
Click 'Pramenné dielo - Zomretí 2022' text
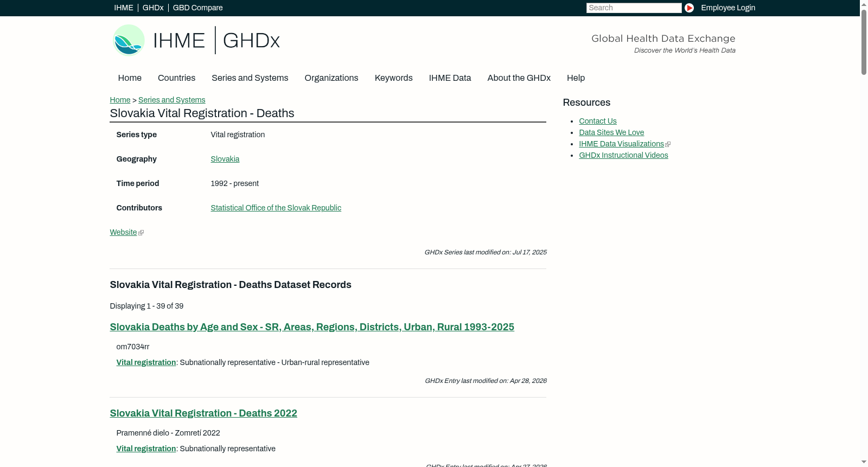[168, 433]
